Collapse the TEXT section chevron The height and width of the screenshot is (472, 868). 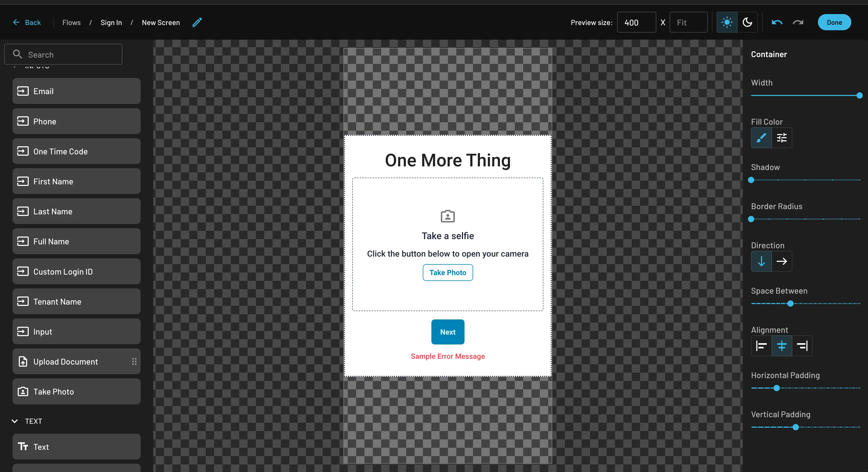(x=15, y=421)
